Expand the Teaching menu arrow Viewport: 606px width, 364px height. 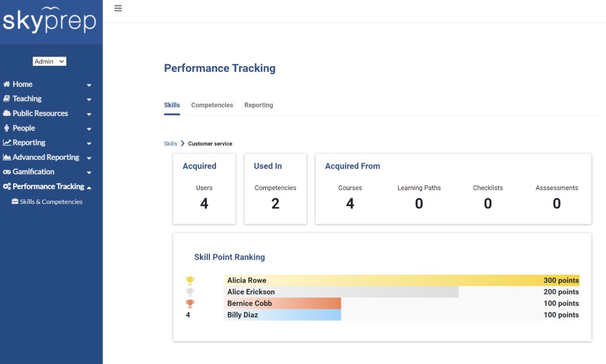point(89,99)
